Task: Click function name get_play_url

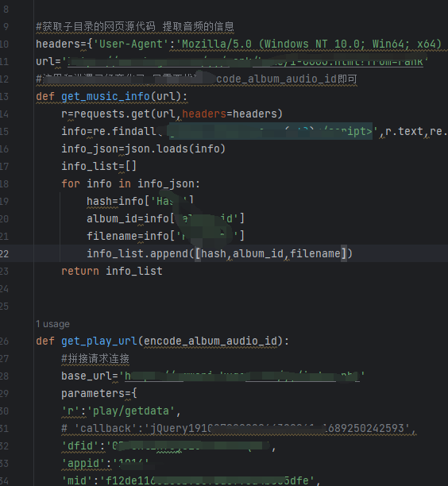Action: tap(99, 341)
